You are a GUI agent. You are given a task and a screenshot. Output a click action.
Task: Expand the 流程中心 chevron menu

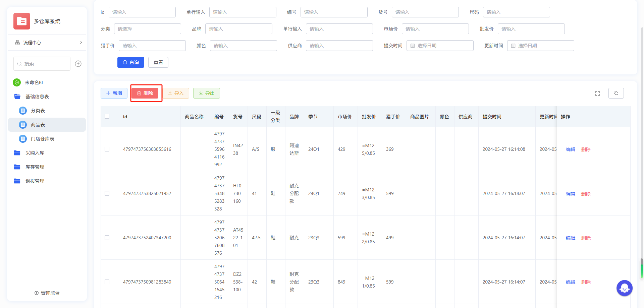[81, 43]
